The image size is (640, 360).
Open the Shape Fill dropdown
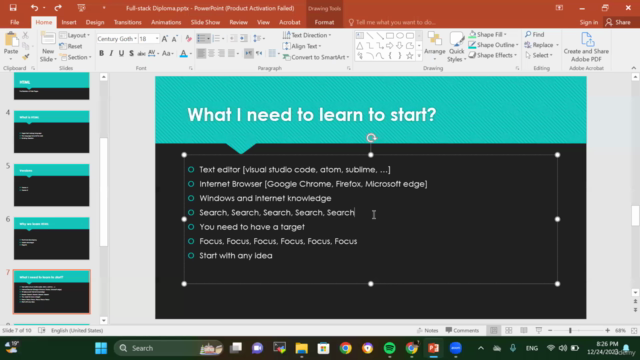pos(488,34)
